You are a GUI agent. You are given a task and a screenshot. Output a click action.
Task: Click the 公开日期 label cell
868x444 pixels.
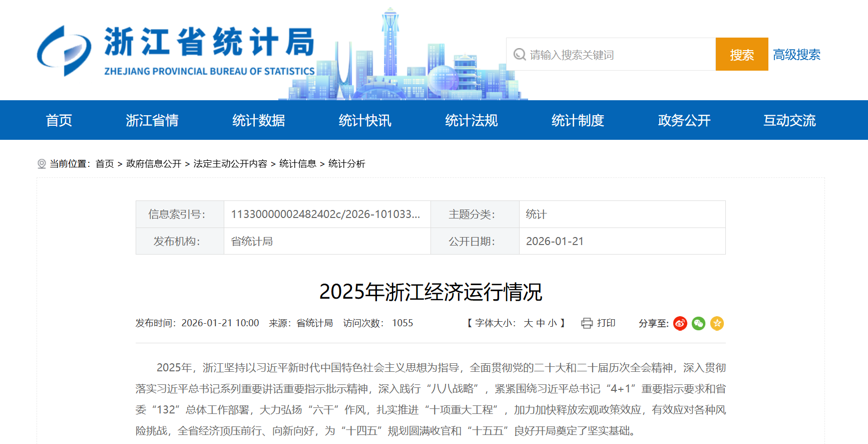(x=475, y=242)
